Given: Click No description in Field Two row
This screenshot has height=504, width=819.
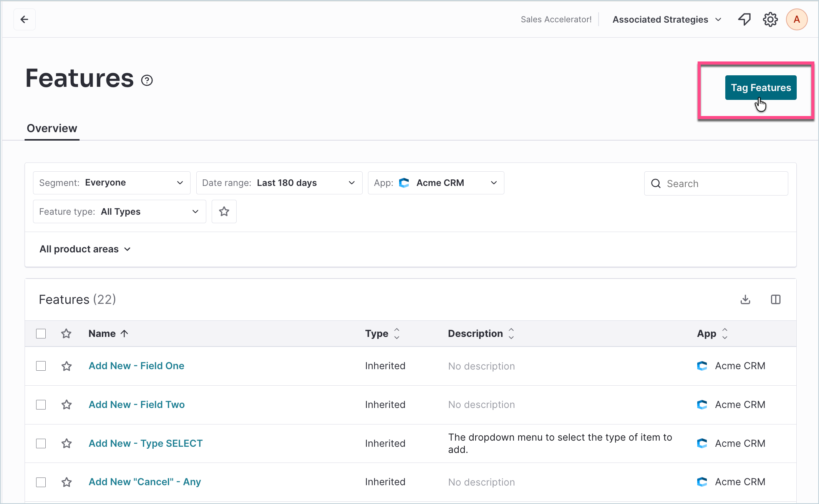Looking at the screenshot, I should point(481,405).
